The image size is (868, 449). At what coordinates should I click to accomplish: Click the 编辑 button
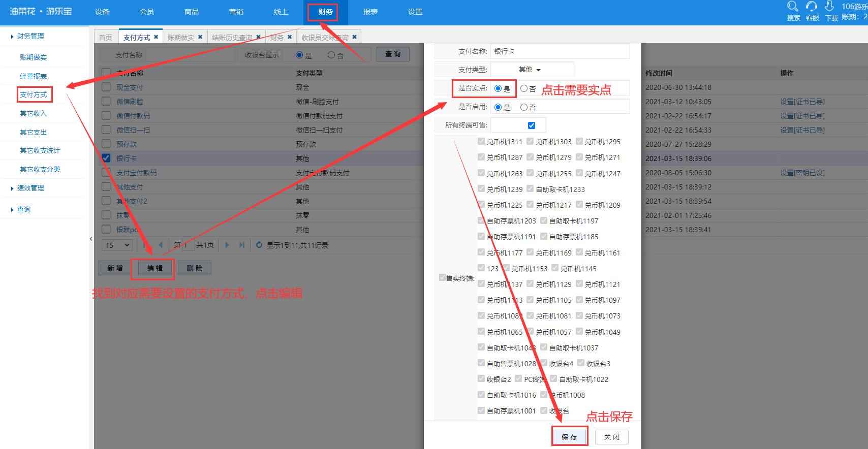pyautogui.click(x=155, y=268)
